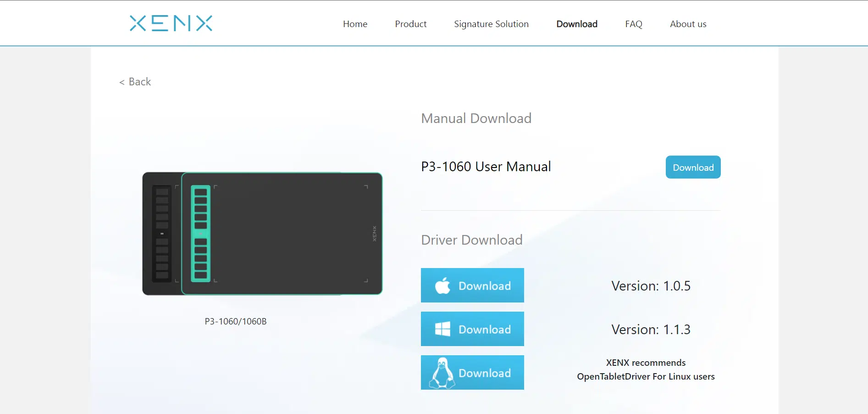This screenshot has width=868, height=414.
Task: Select the Download navigation item
Action: click(x=577, y=24)
